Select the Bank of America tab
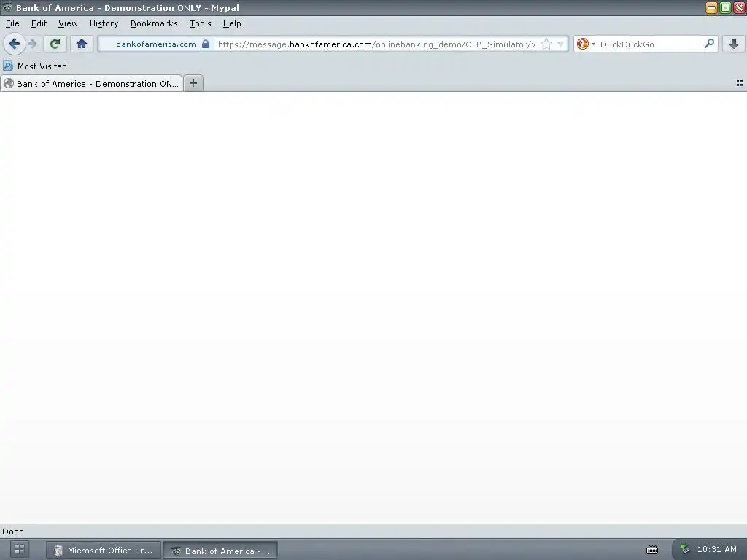Screen dimensions: 747x560 click(91, 84)
